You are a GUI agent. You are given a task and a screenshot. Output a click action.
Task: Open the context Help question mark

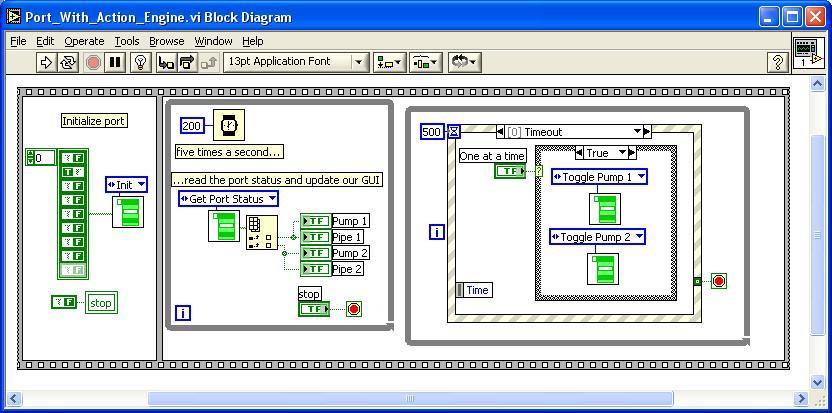pos(778,63)
